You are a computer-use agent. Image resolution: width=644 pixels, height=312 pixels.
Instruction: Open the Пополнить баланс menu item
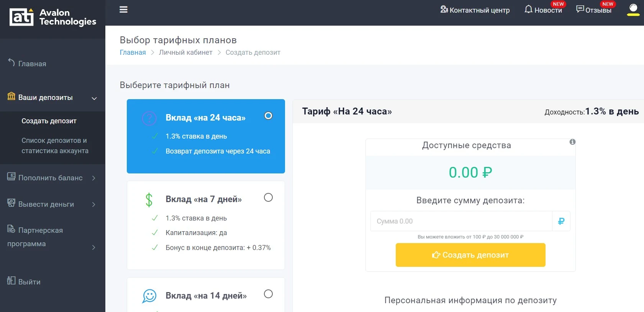point(51,178)
